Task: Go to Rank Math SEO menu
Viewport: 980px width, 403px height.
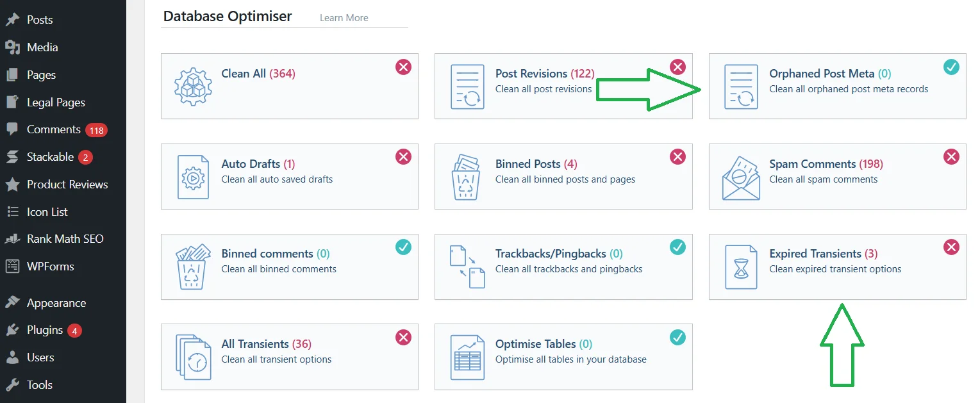Action: 65,239
